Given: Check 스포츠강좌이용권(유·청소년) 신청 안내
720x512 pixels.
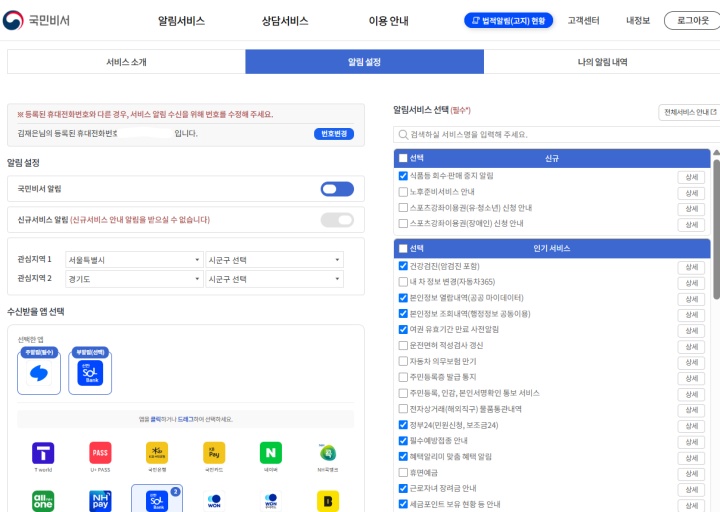Looking at the screenshot, I should tap(403, 208).
